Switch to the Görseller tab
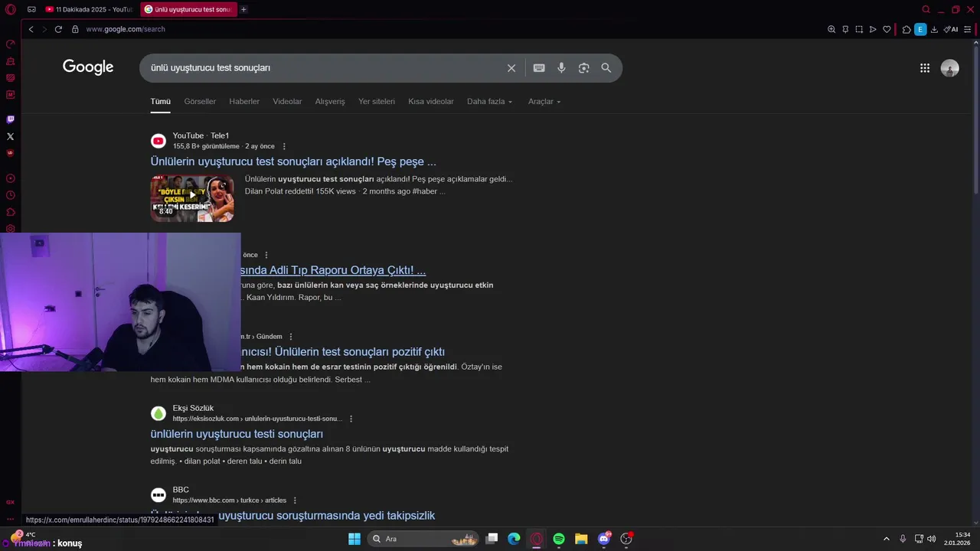 pos(200,101)
